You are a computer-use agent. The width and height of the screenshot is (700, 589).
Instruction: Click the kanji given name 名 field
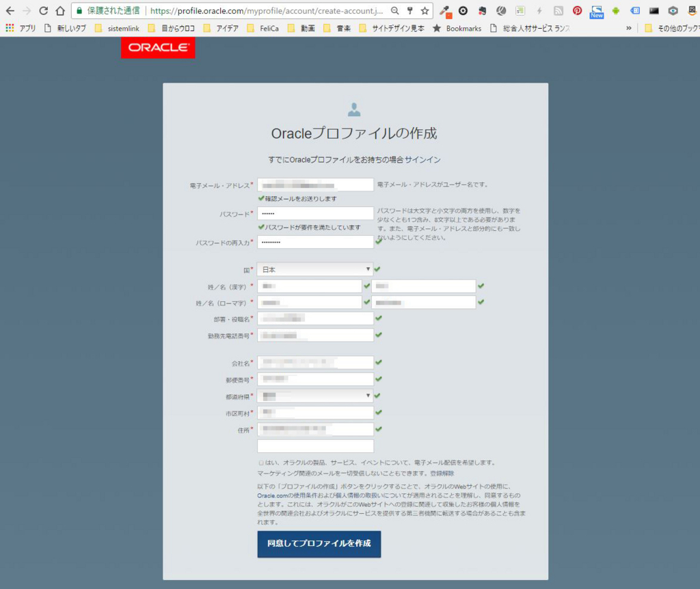coord(424,286)
